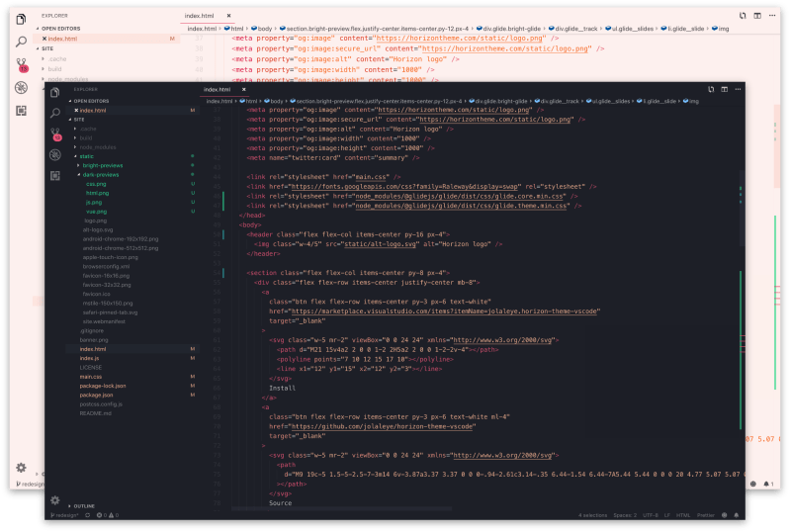Image resolution: width=790 pixels, height=532 pixels.
Task: Select index.html tab in dark window
Action: 218,89
